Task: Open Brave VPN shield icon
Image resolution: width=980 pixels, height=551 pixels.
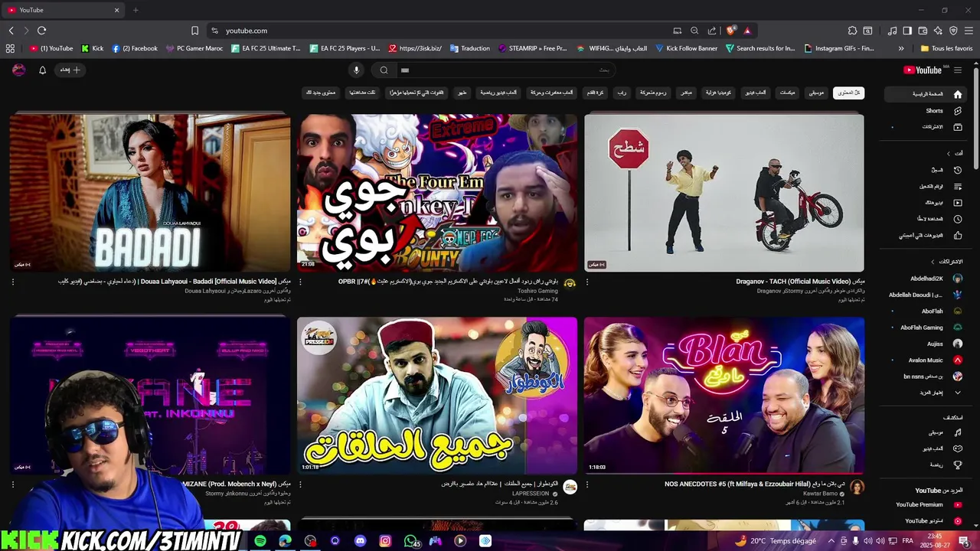Action: (x=953, y=31)
